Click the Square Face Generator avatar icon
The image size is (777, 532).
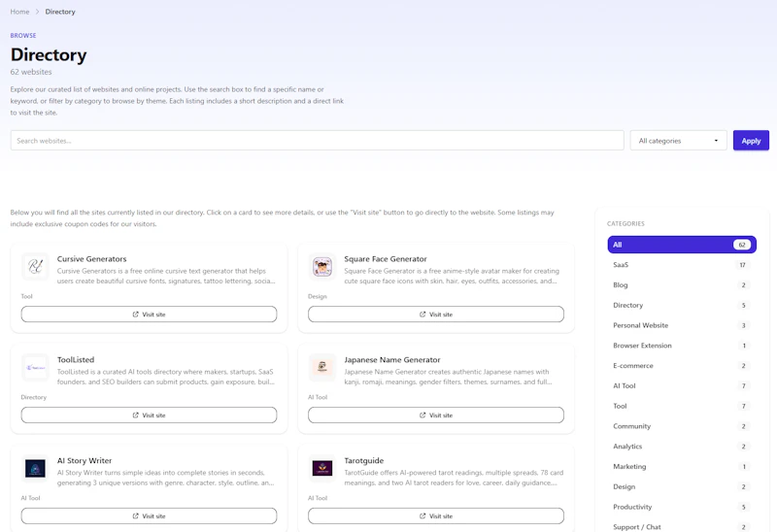pyautogui.click(x=322, y=267)
